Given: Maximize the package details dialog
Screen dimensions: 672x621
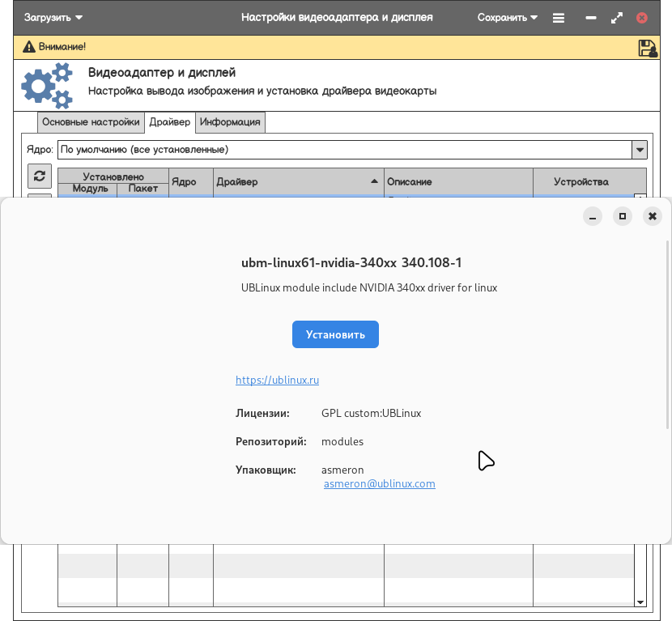Looking at the screenshot, I should tap(623, 216).
